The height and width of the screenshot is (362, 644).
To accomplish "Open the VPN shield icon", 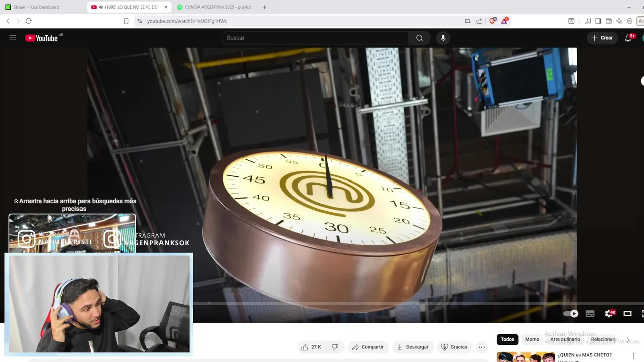I will point(629,21).
